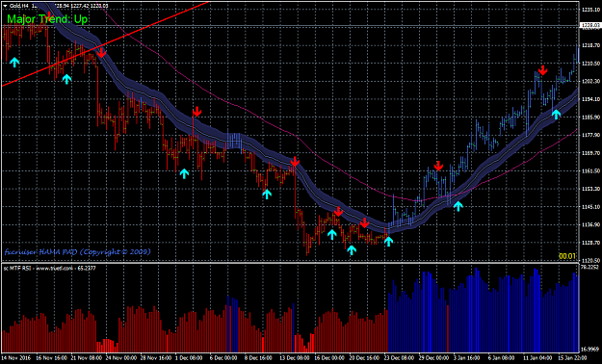This screenshot has height=364, width=602.
Task: Select the cyan buy arrow below 1 Dec candles
Action: coord(184,173)
